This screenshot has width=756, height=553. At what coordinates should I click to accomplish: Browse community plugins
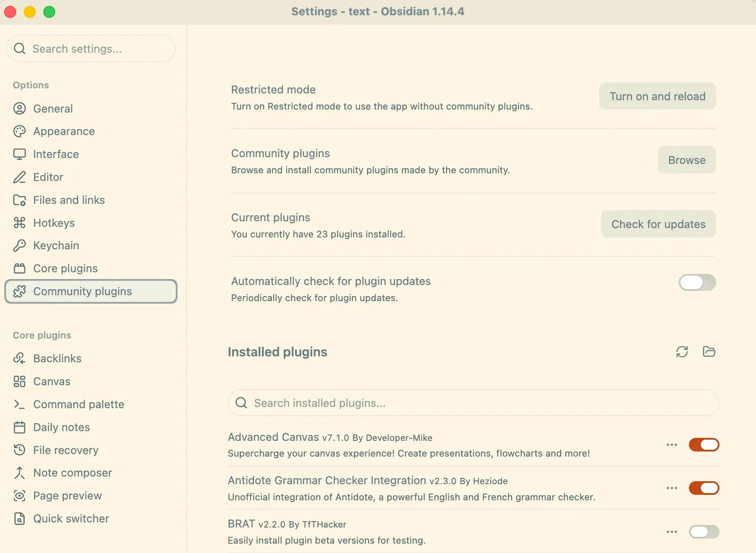coord(687,160)
